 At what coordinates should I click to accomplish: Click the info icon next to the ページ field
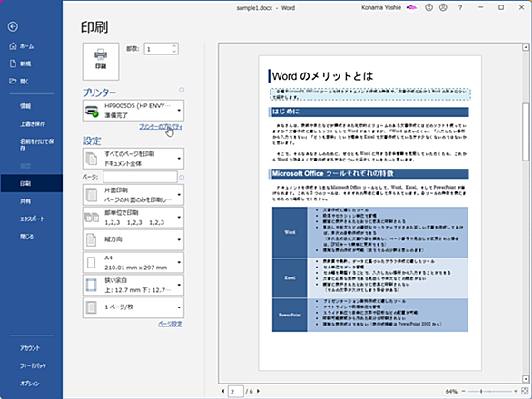point(182,178)
